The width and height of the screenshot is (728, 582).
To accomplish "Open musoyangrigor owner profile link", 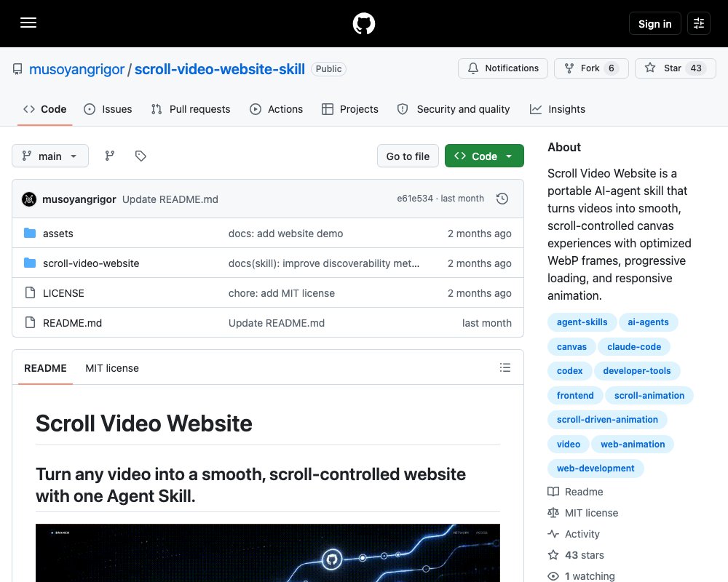I will pyautogui.click(x=76, y=69).
